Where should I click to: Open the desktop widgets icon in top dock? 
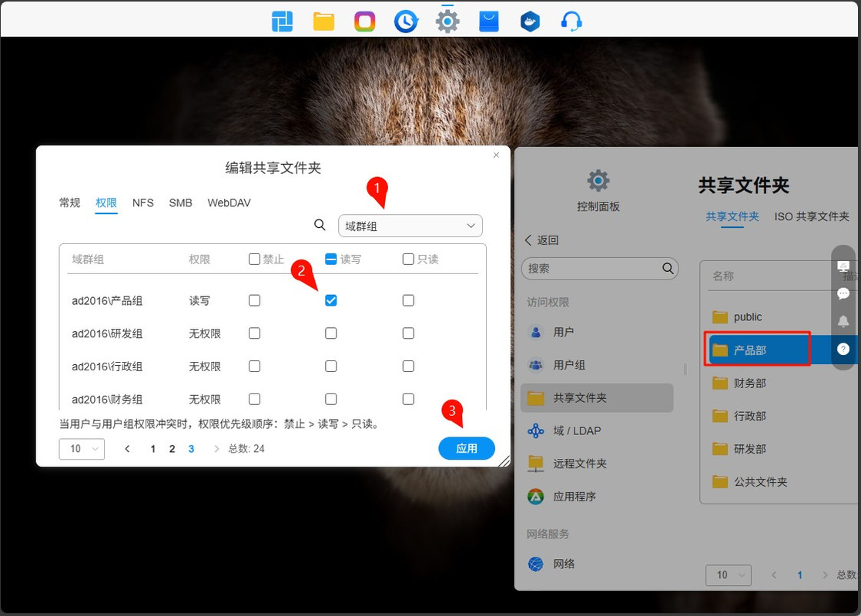282,22
